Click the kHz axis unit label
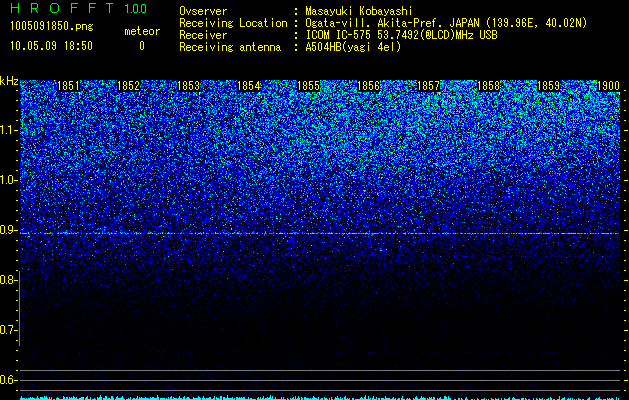629x400 pixels. coord(9,81)
